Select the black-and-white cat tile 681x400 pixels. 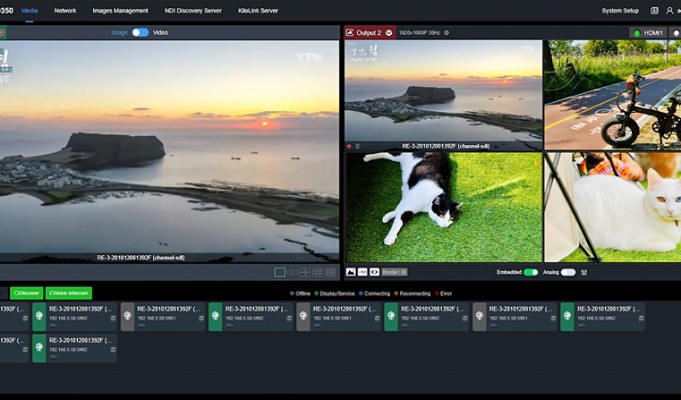[x=443, y=207]
